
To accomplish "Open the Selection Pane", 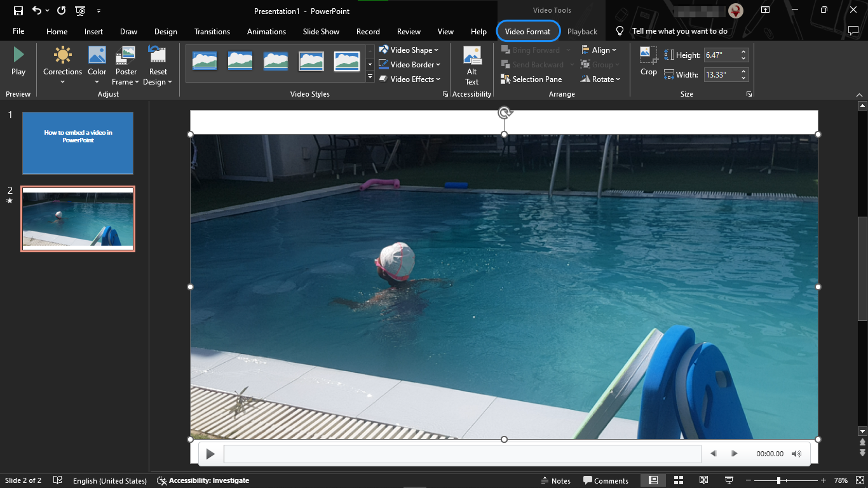I will [x=532, y=79].
